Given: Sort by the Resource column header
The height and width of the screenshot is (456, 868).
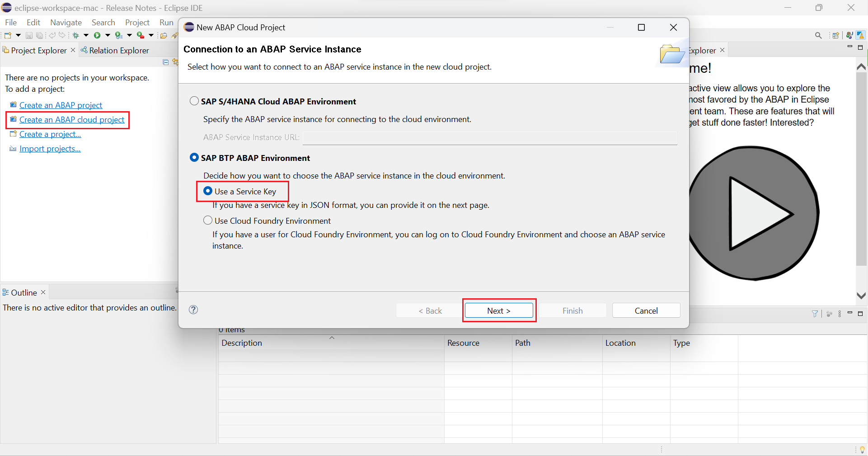Looking at the screenshot, I should tap(478, 343).
